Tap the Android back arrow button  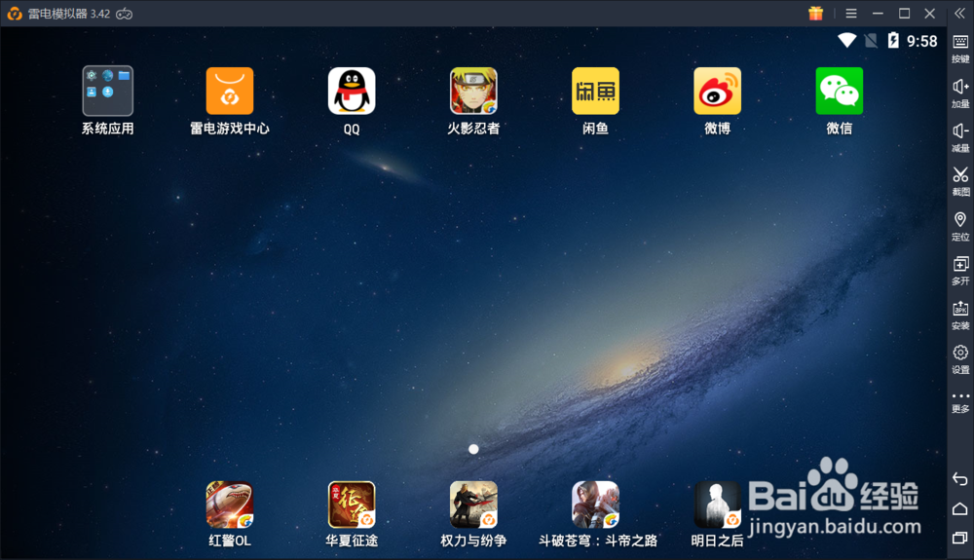click(959, 478)
